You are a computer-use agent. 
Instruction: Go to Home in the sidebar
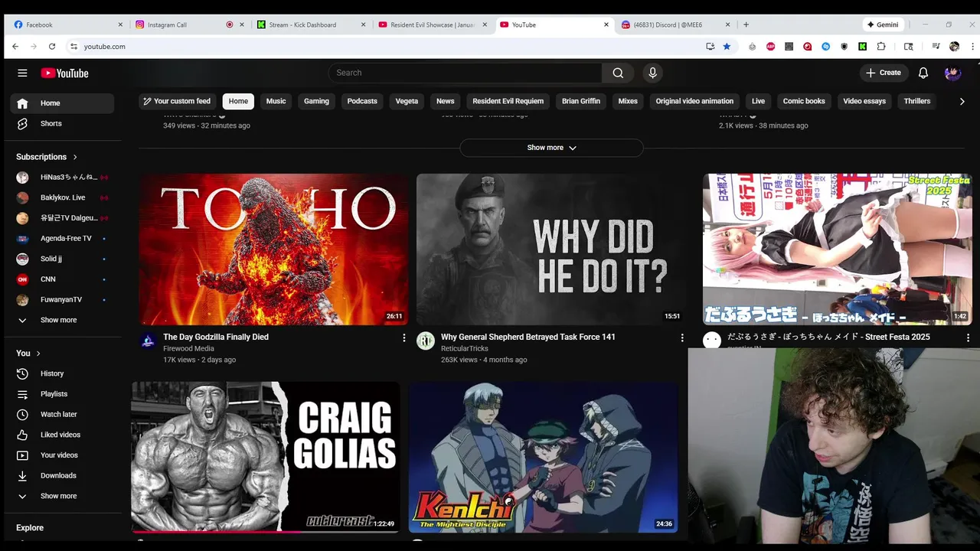[62, 103]
